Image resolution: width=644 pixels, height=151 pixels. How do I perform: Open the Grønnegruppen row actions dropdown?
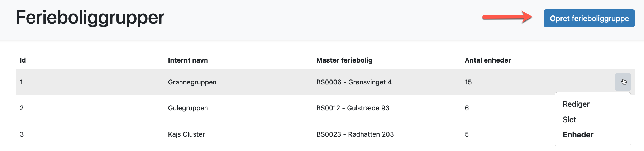623,82
